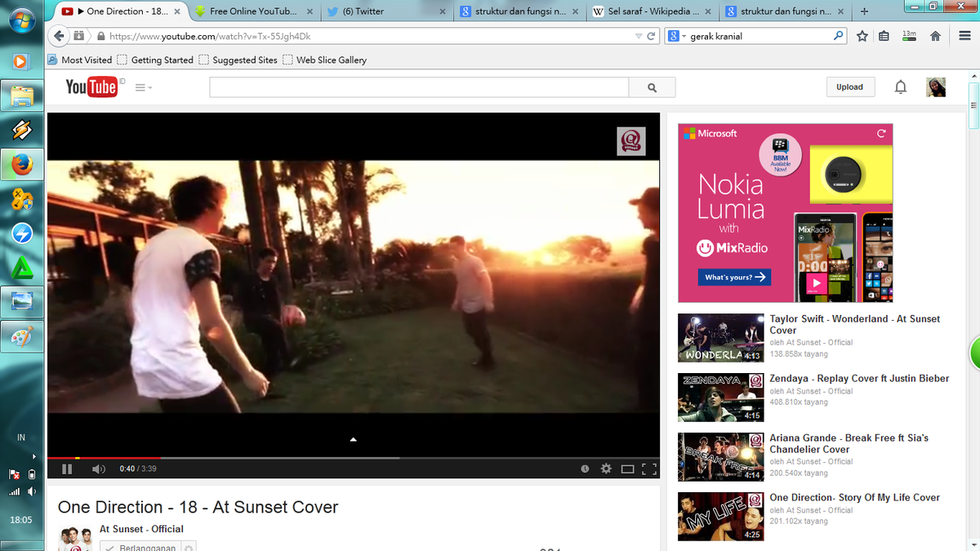The width and height of the screenshot is (980, 551).
Task: Open Taylor Swift - Wonderland video thumbnail
Action: click(721, 338)
